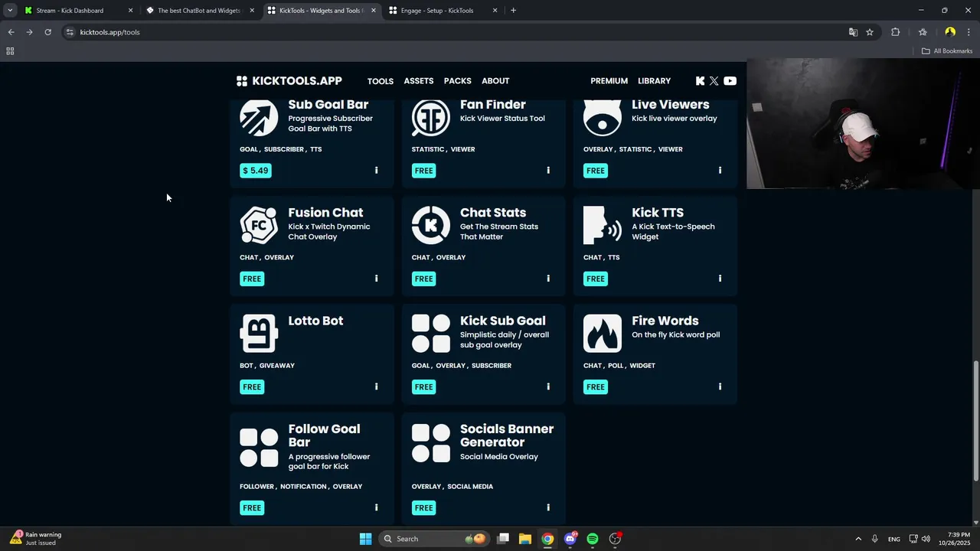Click the Fusion Chat FC logo
The height and width of the screenshot is (551, 980).
[259, 225]
